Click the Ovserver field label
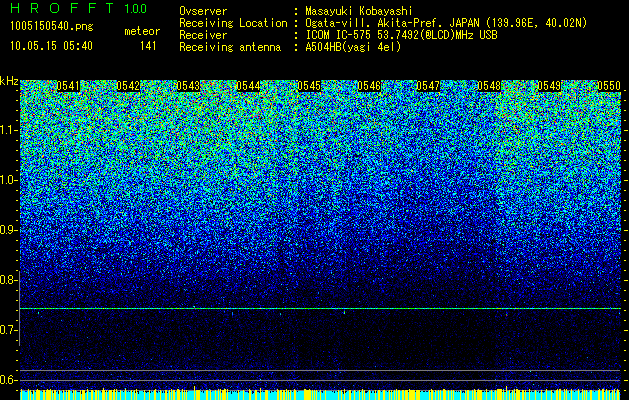Image resolution: width=629 pixels, height=400 pixels. click(203, 11)
